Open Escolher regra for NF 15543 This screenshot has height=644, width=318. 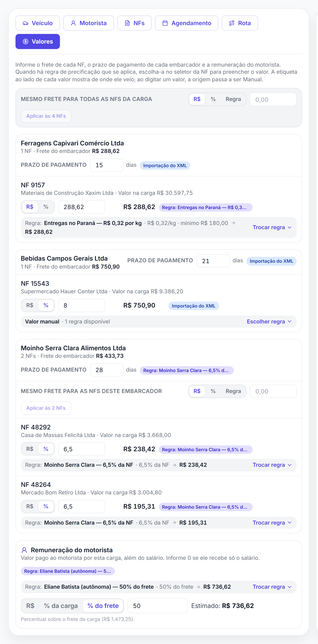(x=269, y=322)
